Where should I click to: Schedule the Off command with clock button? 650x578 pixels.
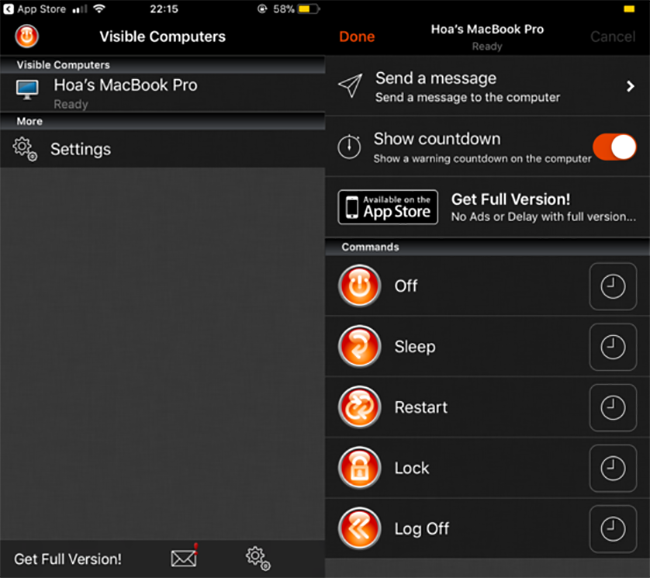pyautogui.click(x=612, y=287)
